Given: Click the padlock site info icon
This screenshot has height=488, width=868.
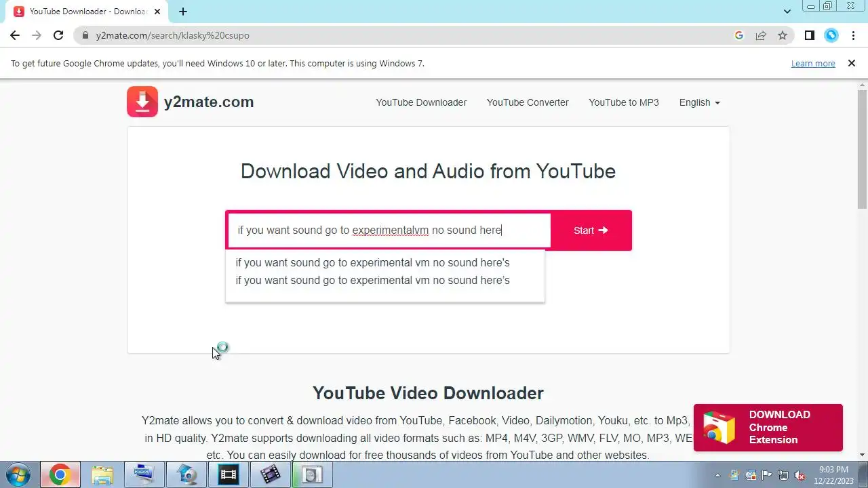Looking at the screenshot, I should (85, 35).
